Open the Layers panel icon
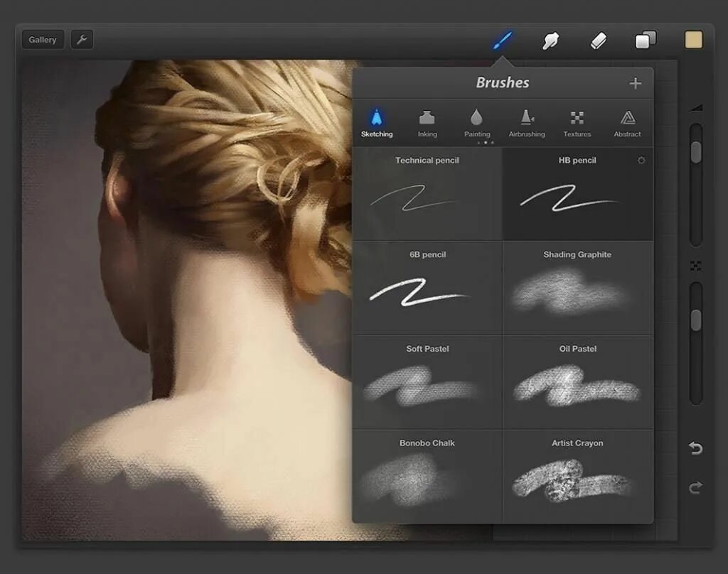The image size is (728, 574). 646,40
